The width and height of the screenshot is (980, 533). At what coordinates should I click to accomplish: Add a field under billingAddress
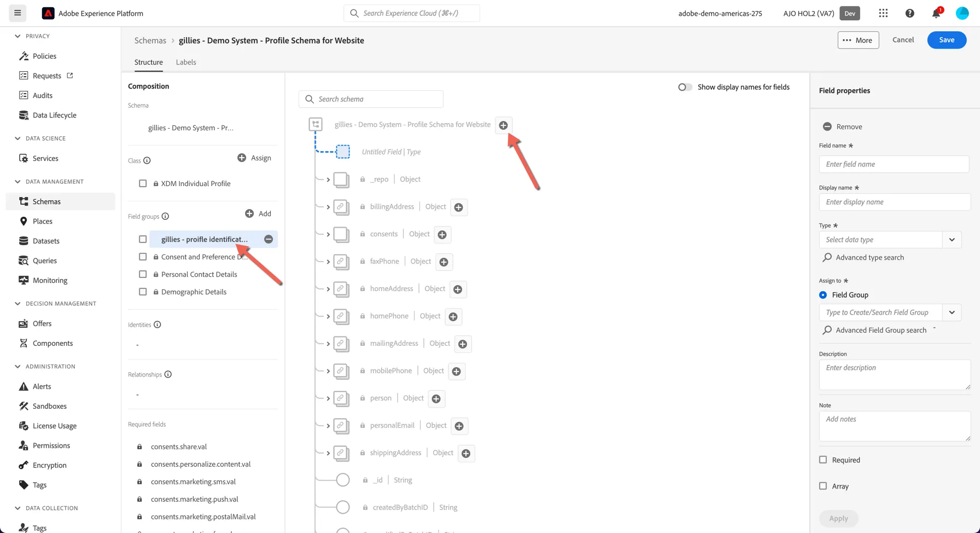coord(459,207)
